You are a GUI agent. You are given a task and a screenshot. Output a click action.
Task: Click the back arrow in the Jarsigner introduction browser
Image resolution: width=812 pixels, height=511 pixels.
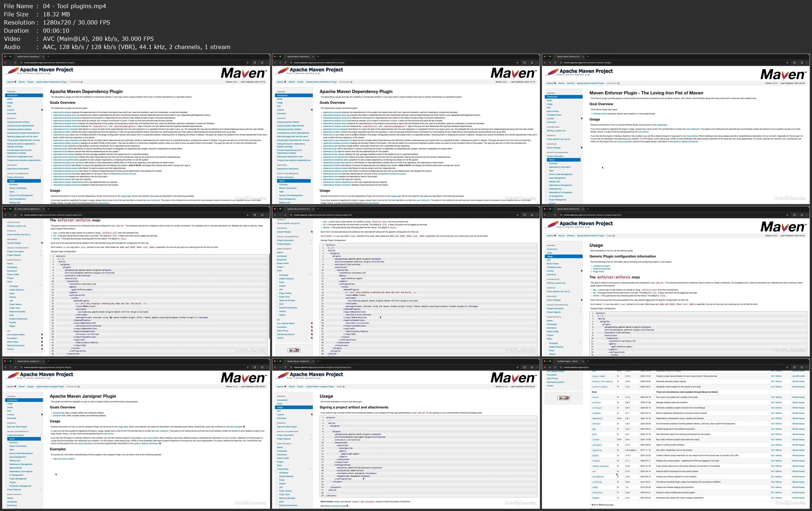(5, 367)
